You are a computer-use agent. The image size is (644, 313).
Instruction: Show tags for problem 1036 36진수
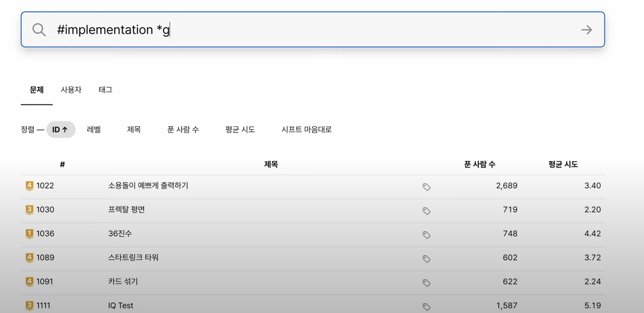[x=426, y=235]
